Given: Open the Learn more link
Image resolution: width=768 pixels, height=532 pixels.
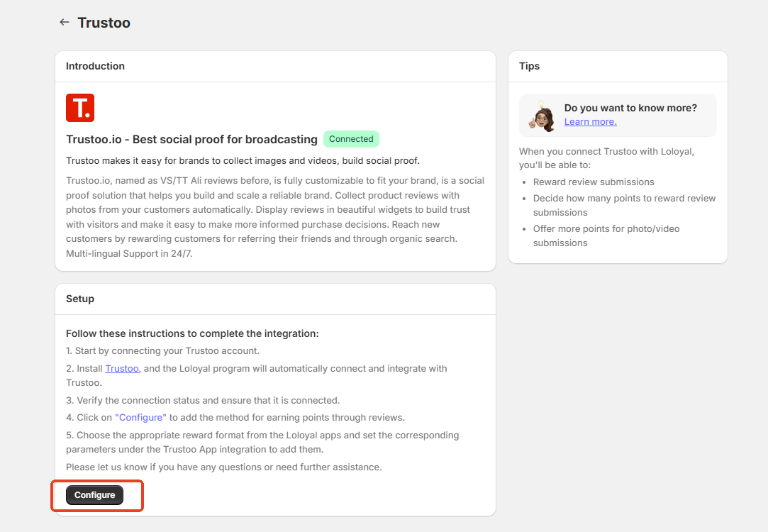Looking at the screenshot, I should click(x=590, y=122).
